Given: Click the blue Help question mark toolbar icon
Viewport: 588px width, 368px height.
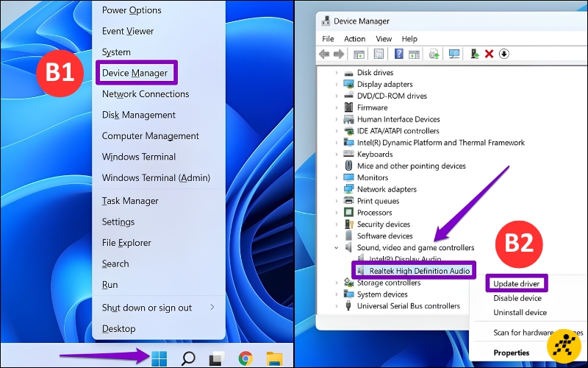Looking at the screenshot, I should (x=398, y=54).
